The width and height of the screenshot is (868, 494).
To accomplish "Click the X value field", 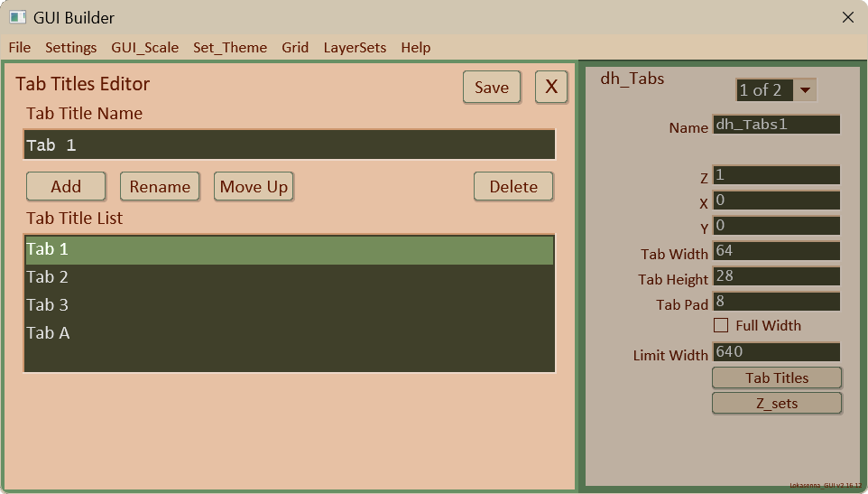I will pyautogui.click(x=776, y=200).
